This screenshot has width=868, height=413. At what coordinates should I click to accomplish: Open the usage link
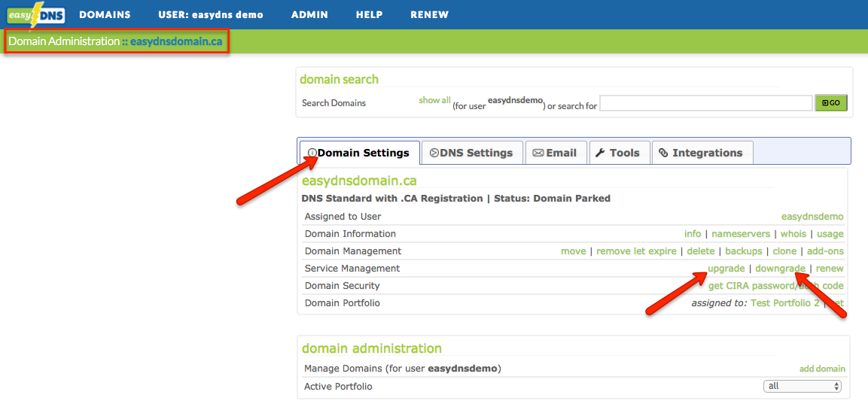[830, 234]
